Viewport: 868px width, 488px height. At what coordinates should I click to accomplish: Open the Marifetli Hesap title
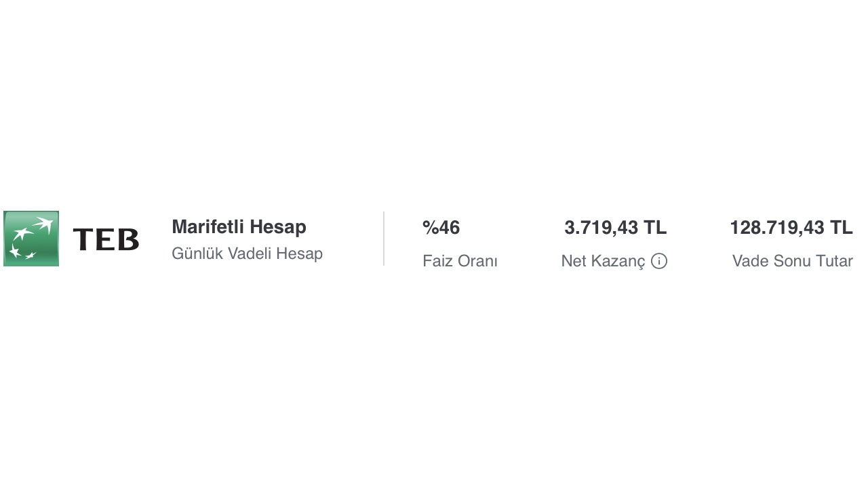[239, 226]
